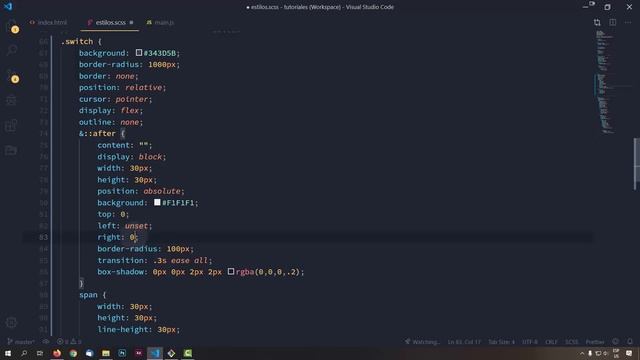The image size is (640, 360).
Task: Open the UTF-8 encoding selector
Action: pos(530,342)
